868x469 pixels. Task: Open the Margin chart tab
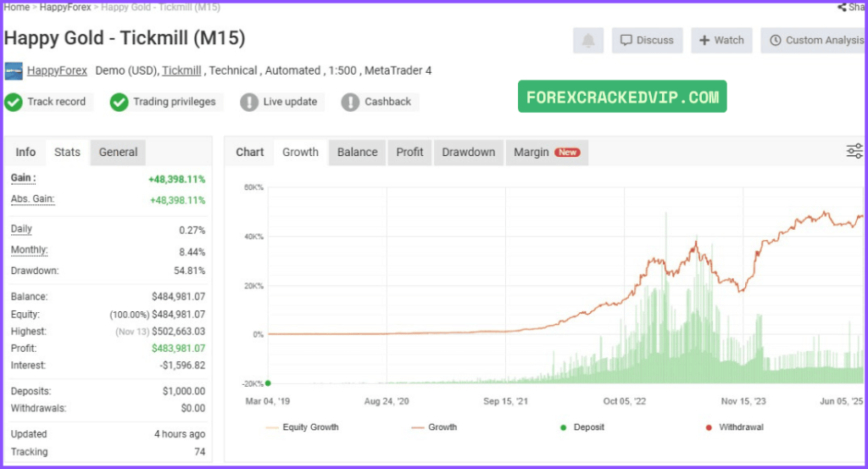[547, 153]
